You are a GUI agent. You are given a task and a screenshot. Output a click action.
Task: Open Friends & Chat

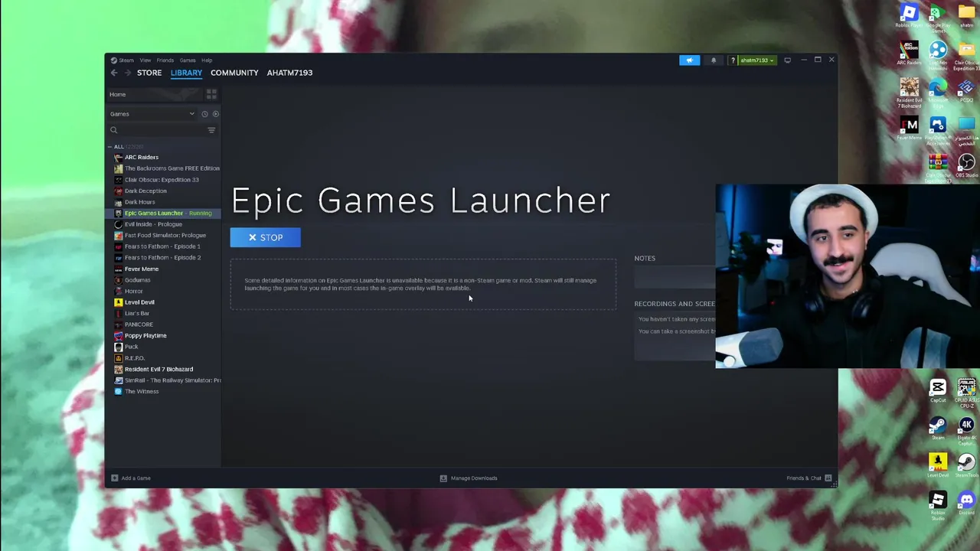(809, 478)
